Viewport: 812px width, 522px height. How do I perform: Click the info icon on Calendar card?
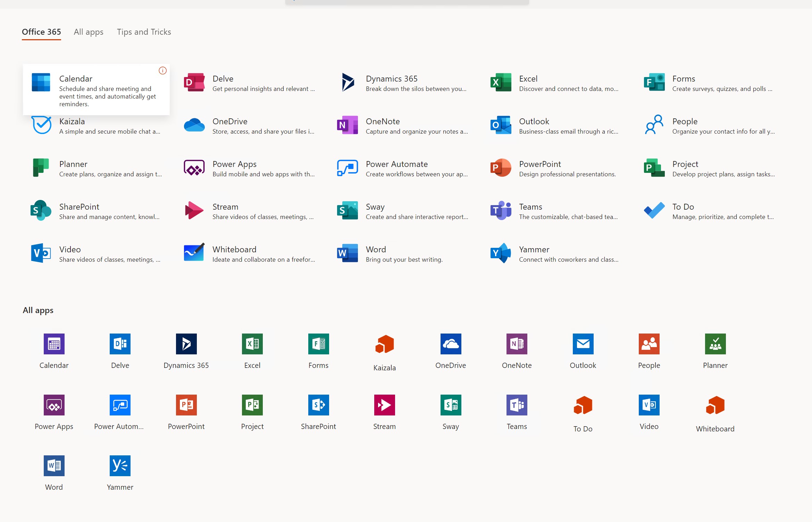[x=162, y=71]
